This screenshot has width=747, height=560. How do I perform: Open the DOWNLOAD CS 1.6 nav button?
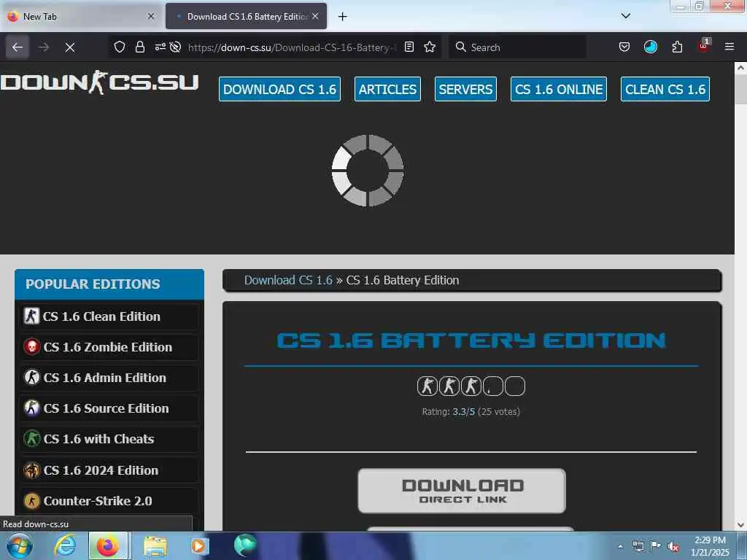pos(279,89)
